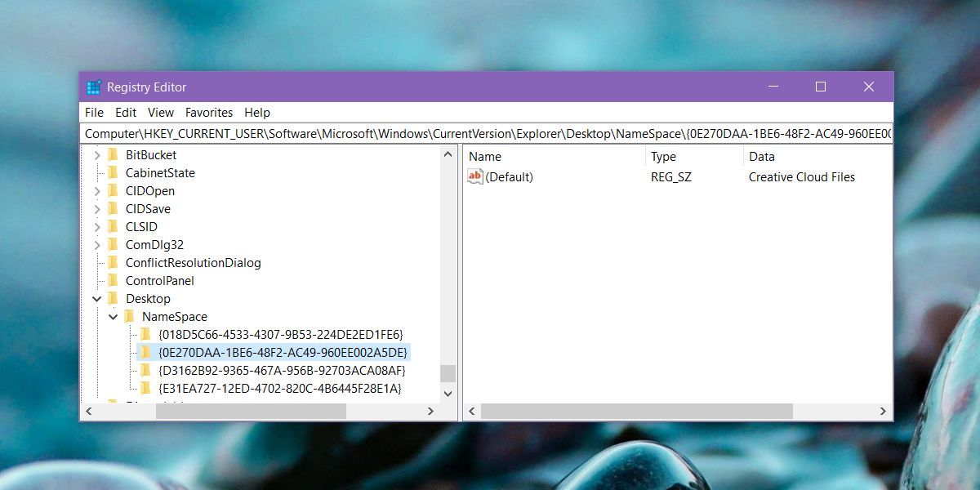This screenshot has width=980, height=490.
Task: Collapse the NameSpace tree node
Action: click(114, 317)
